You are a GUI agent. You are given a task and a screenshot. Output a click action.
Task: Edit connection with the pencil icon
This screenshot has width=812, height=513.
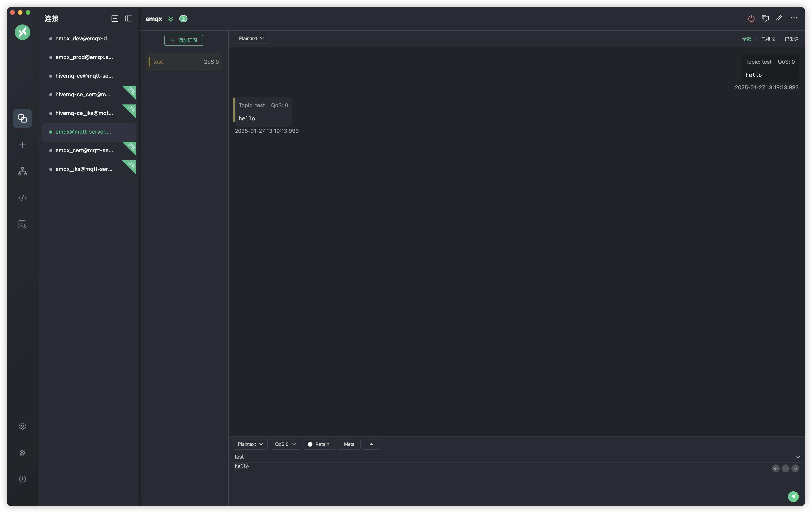coord(779,19)
